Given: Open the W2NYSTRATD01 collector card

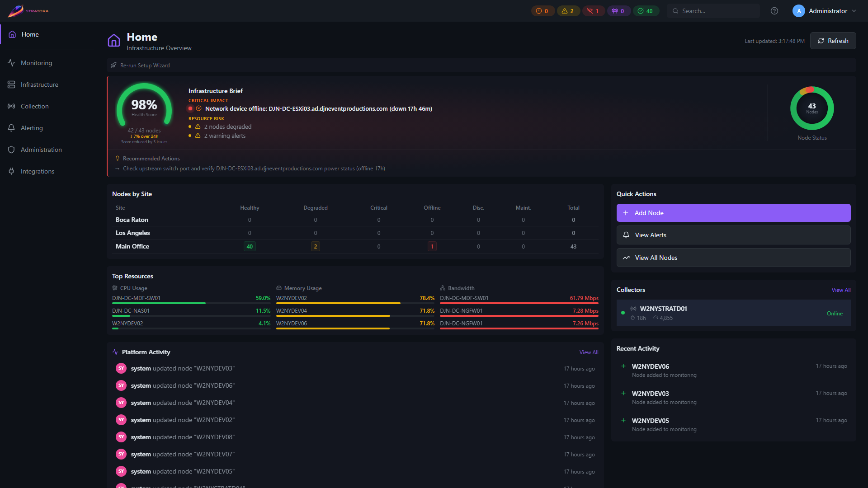Looking at the screenshot, I should pyautogui.click(x=733, y=313).
